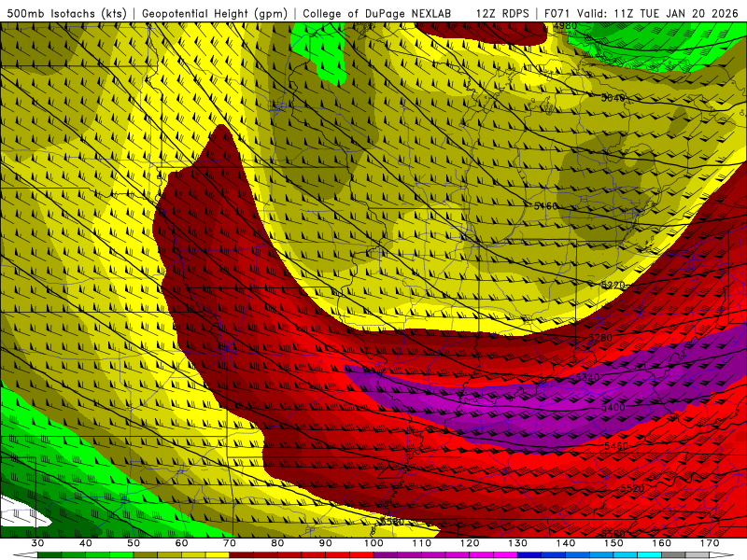
Task: Click the 70 kt color scale label
Action: [230, 543]
